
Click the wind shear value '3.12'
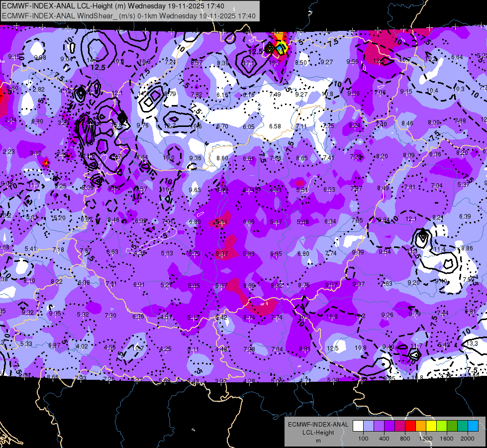tap(36, 153)
